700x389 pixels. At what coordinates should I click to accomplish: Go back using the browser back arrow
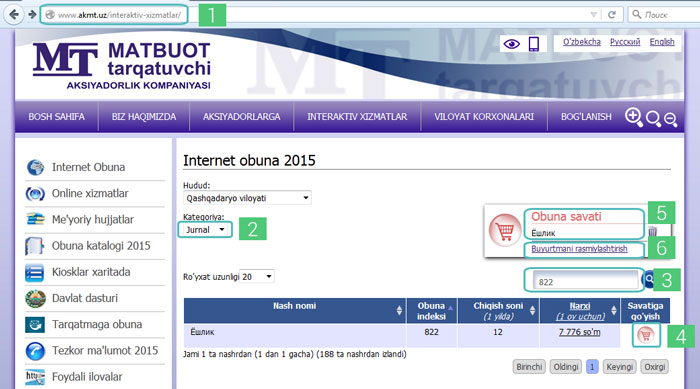click(14, 14)
